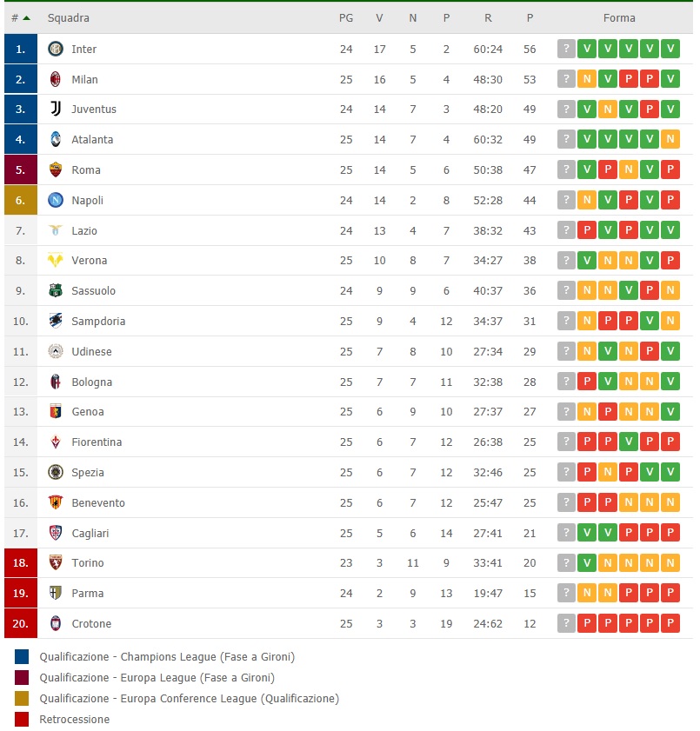This screenshot has height=731, width=700.
Task: Open the Milan team link
Action: point(84,79)
